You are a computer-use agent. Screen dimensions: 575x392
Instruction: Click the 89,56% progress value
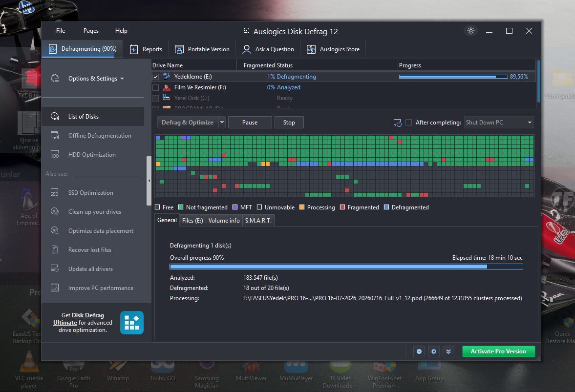click(x=519, y=77)
